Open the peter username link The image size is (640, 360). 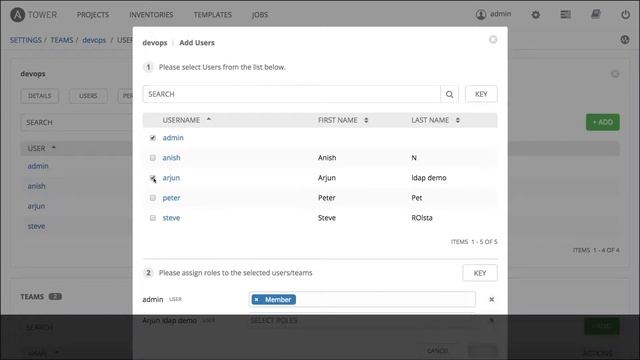[x=171, y=198]
